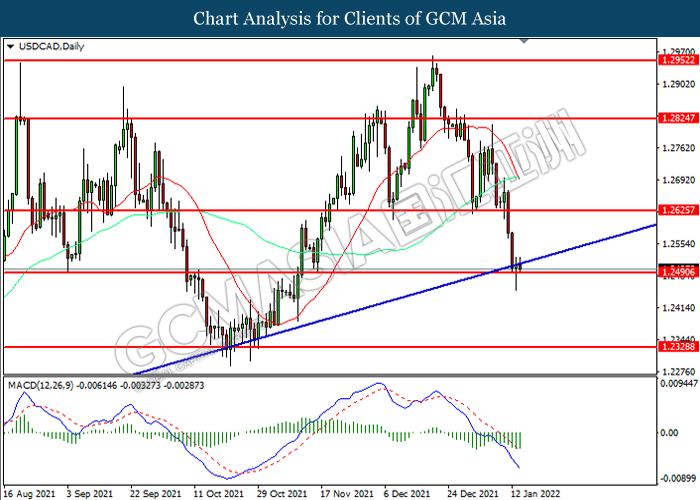This screenshot has width=700, height=500.
Task: Click the 17 Nov 2021 date label
Action: tap(346, 494)
